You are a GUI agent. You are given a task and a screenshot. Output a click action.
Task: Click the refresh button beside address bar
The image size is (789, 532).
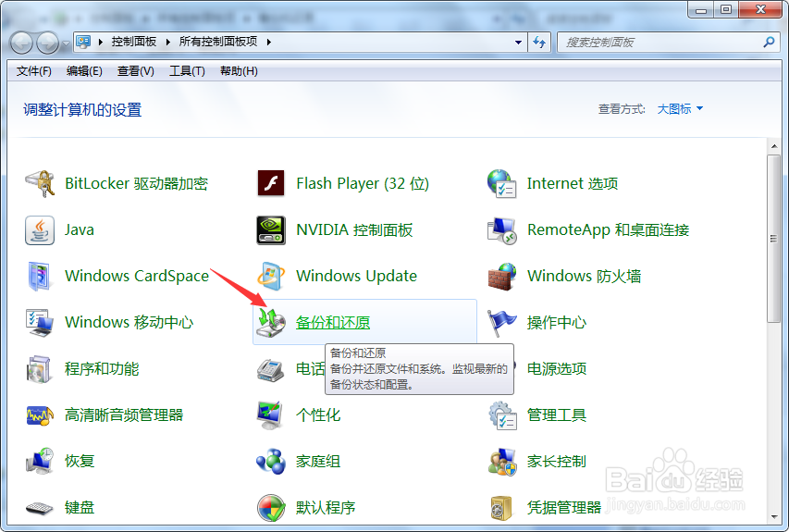click(539, 43)
